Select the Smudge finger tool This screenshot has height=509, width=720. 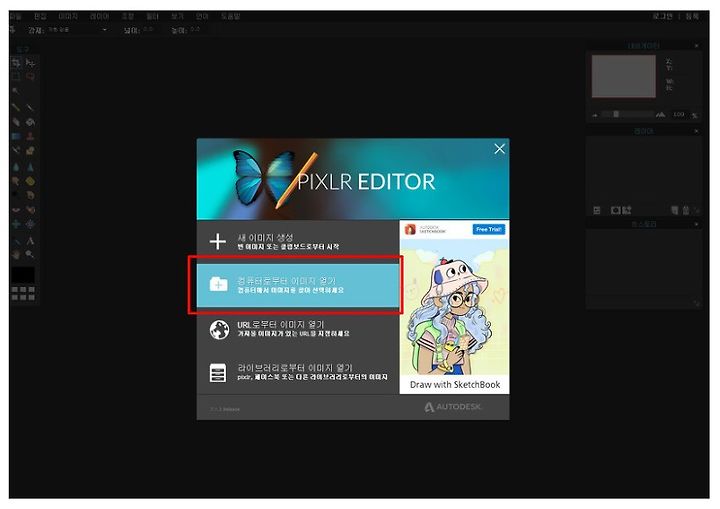coord(16,181)
